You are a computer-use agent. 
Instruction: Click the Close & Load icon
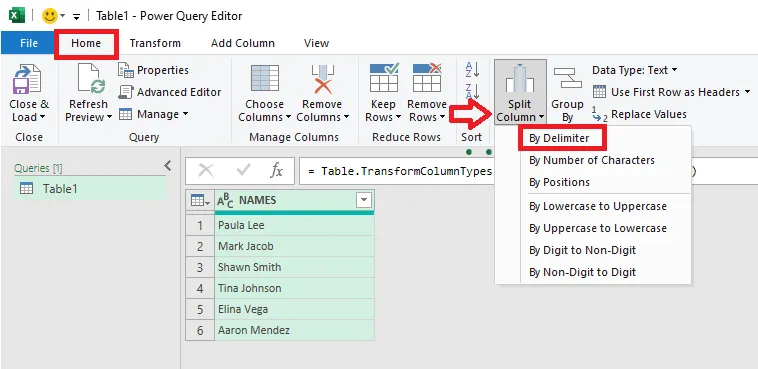click(27, 79)
